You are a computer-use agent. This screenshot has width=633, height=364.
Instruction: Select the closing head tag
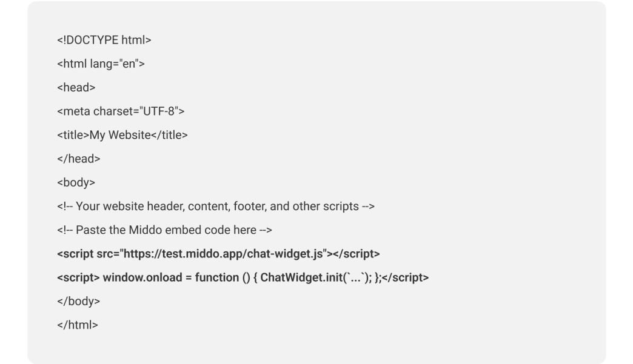coord(79,159)
